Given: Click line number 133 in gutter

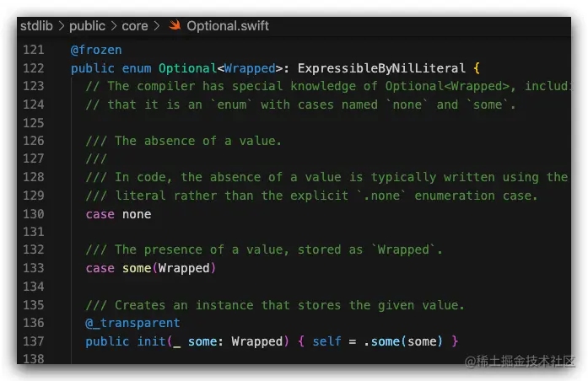Looking at the screenshot, I should (x=34, y=268).
